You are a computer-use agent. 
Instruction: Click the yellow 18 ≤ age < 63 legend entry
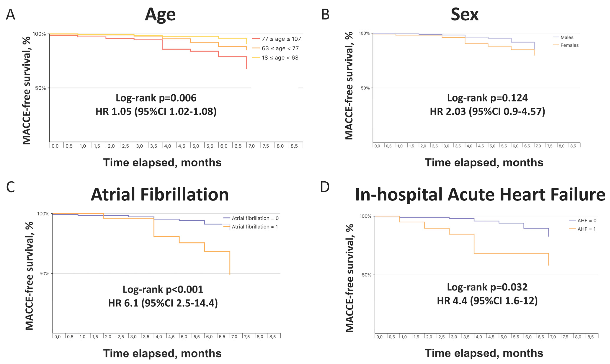pos(275,58)
